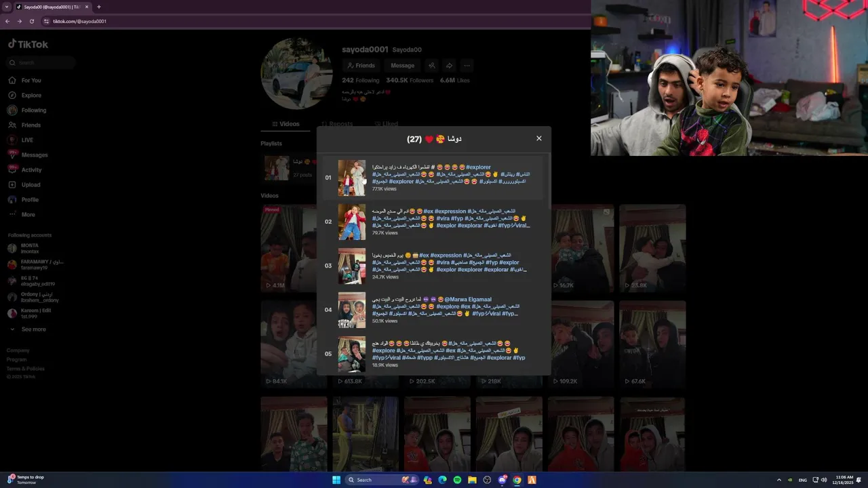Image resolution: width=868 pixels, height=488 pixels.
Task: Open playlist video 04 thumbnail
Action: [352, 310]
